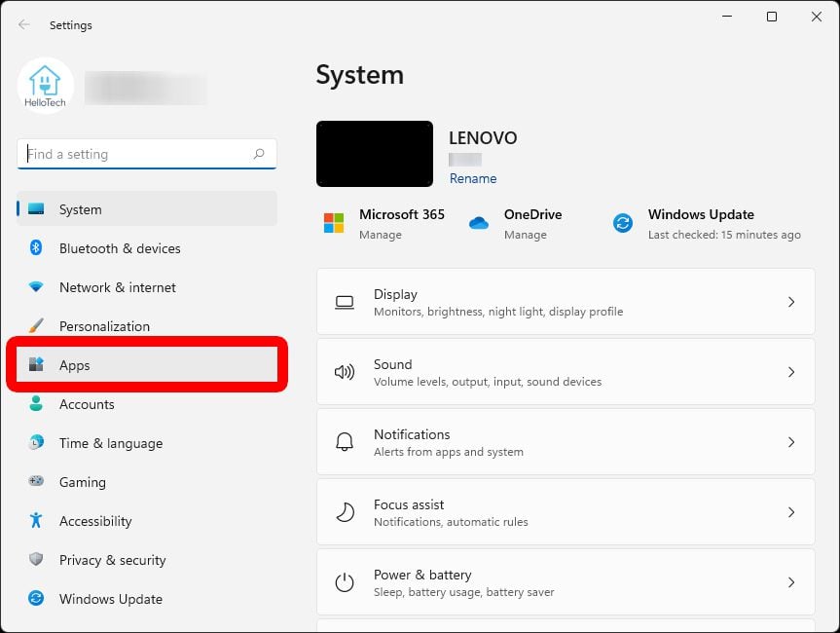Click the Display laptop icon
The height and width of the screenshot is (633, 840).
[x=345, y=302]
